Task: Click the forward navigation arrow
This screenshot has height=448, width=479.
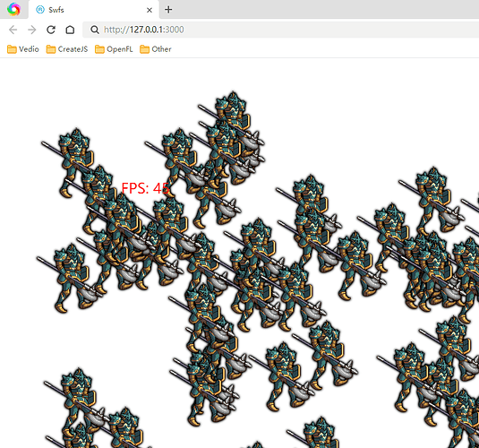Action: (31, 30)
